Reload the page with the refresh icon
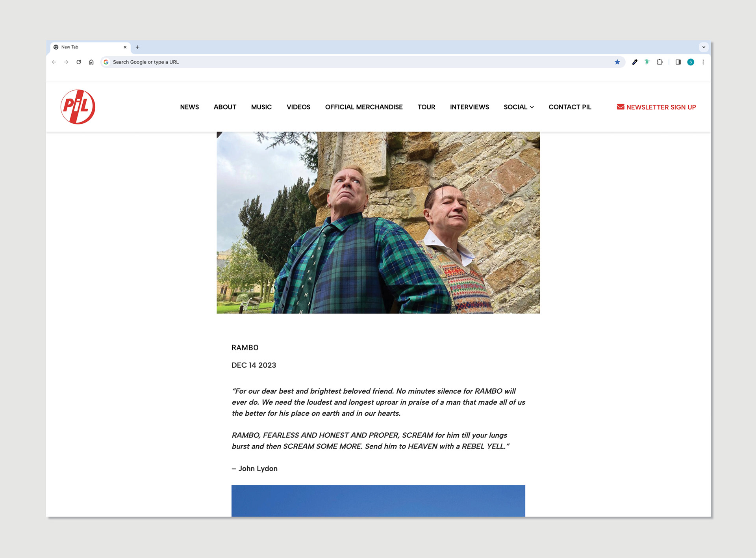This screenshot has width=756, height=558. [79, 62]
